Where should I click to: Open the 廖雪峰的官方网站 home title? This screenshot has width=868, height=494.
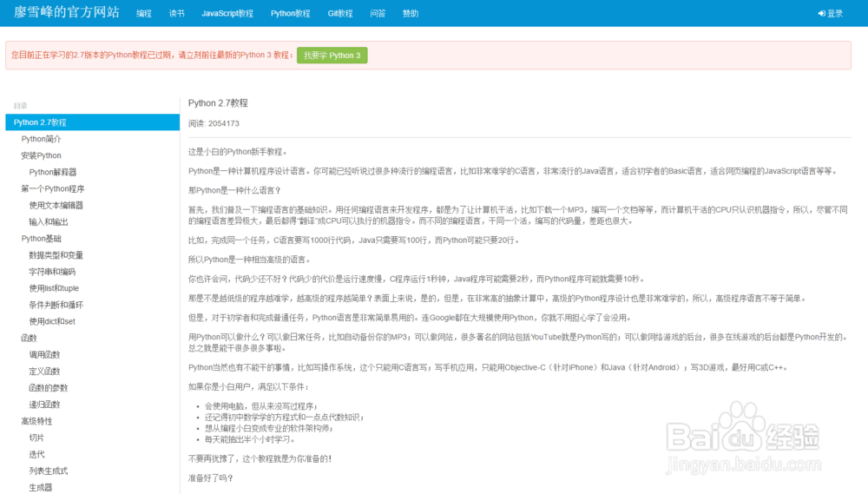tap(67, 12)
